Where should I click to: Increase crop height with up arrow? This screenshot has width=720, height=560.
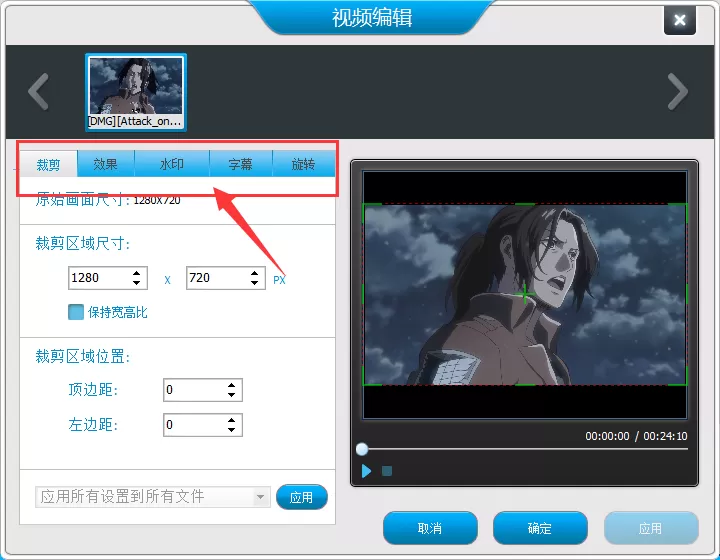coord(255,273)
